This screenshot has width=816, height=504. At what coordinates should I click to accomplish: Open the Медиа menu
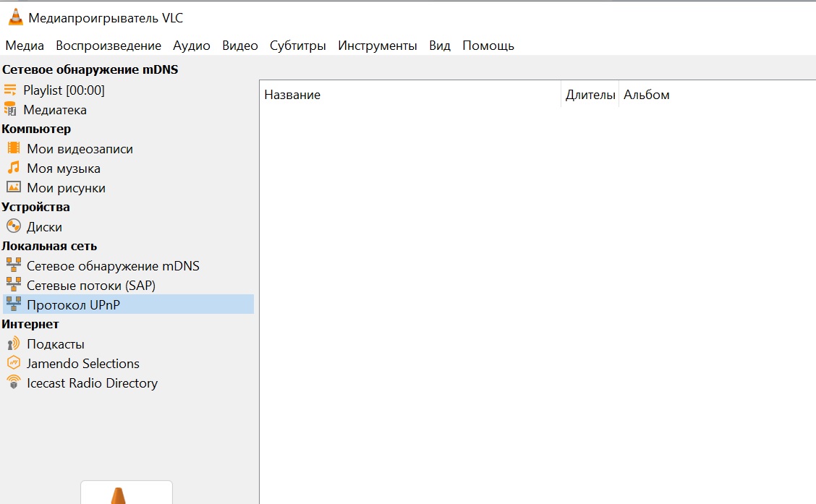(25, 46)
